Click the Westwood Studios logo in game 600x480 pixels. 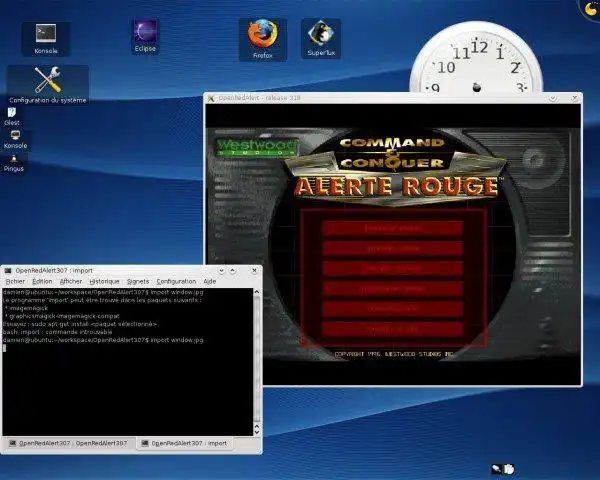pos(257,147)
